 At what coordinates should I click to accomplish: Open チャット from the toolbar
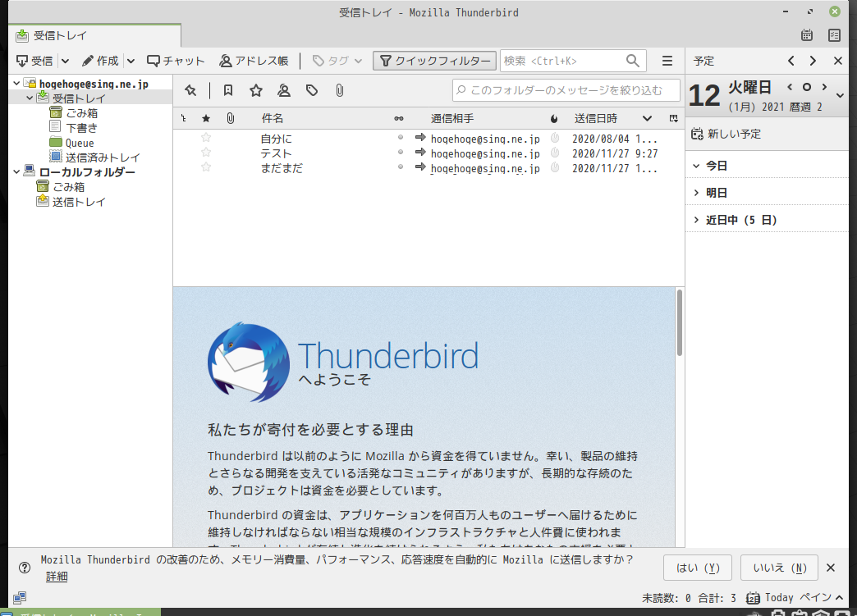pyautogui.click(x=176, y=61)
